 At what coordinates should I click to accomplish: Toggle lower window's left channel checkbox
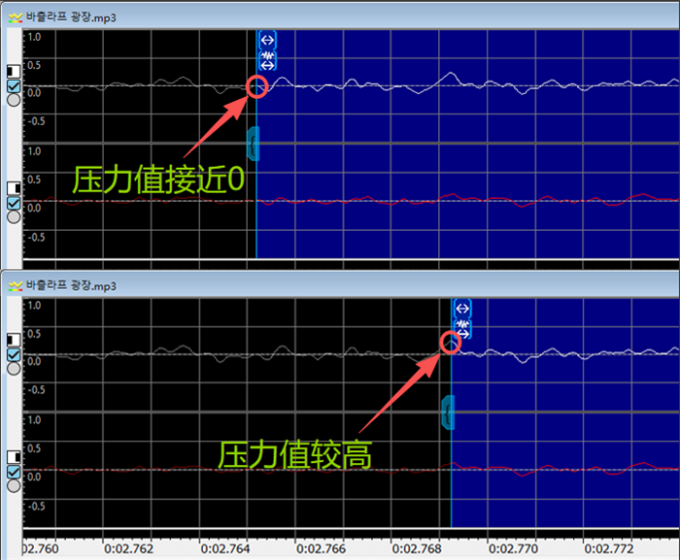pos(14,354)
